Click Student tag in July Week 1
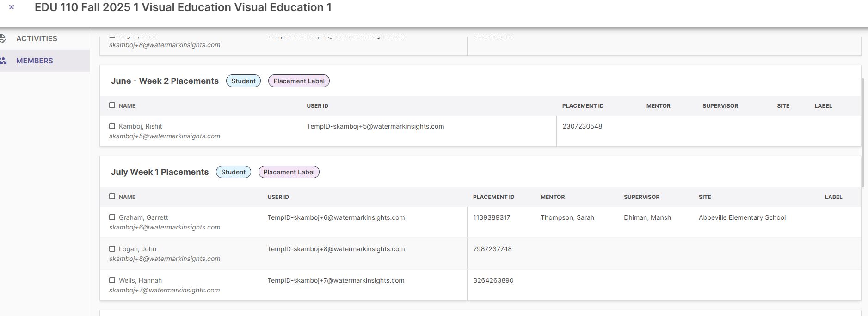Viewport: 868px width, 316px height. coord(234,172)
